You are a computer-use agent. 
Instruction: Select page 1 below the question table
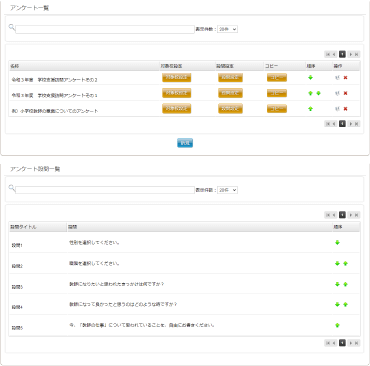pyautogui.click(x=342, y=343)
